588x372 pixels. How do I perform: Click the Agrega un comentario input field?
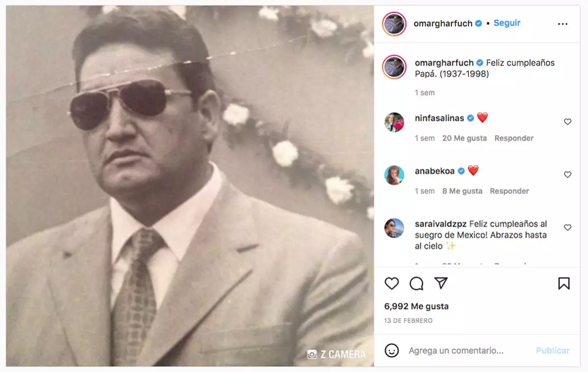point(456,350)
